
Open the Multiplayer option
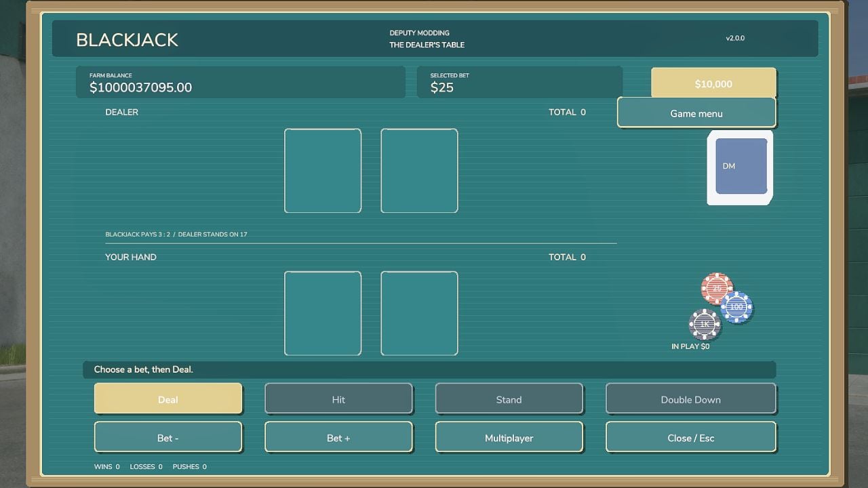pyautogui.click(x=509, y=438)
